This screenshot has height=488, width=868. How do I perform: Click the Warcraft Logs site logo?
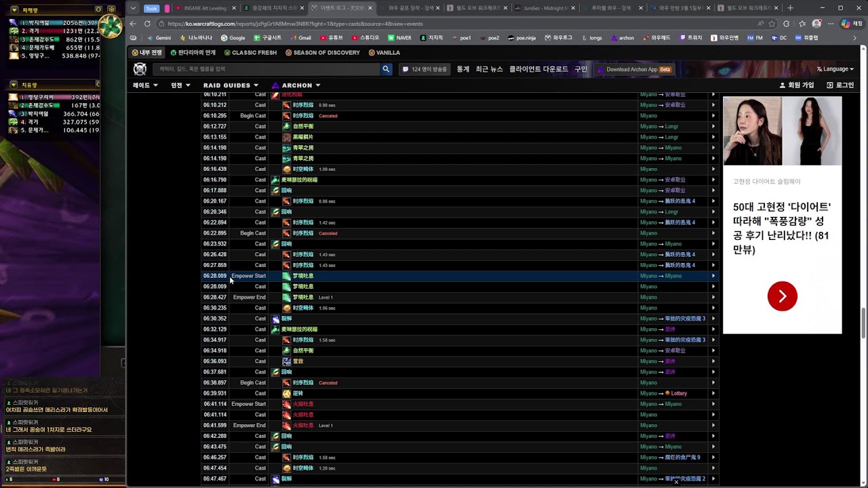pos(140,69)
